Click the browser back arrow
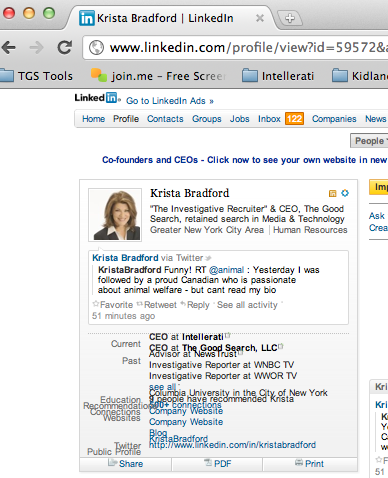This screenshot has width=388, height=478. tap(9, 48)
